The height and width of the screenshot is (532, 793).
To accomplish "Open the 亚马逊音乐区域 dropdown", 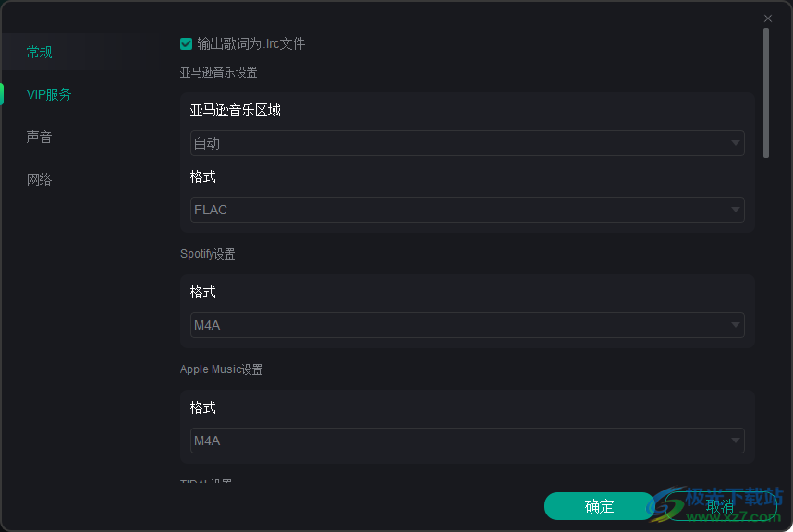I will (x=462, y=143).
